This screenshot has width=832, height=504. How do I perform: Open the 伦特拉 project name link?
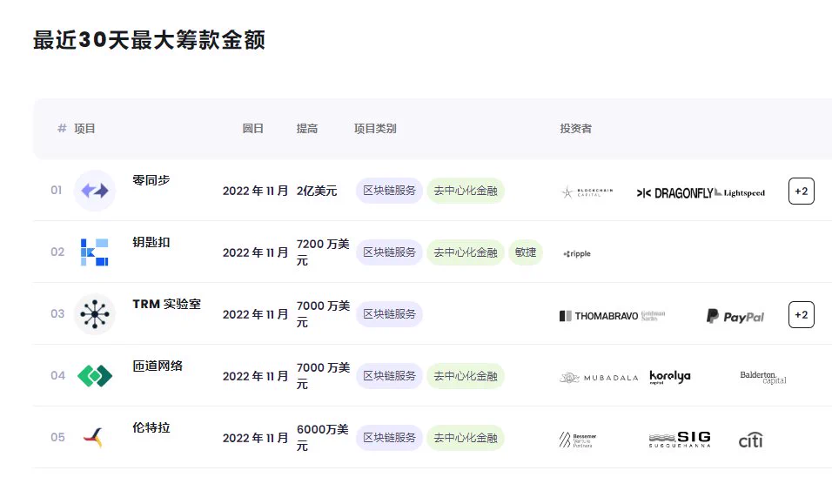point(151,427)
